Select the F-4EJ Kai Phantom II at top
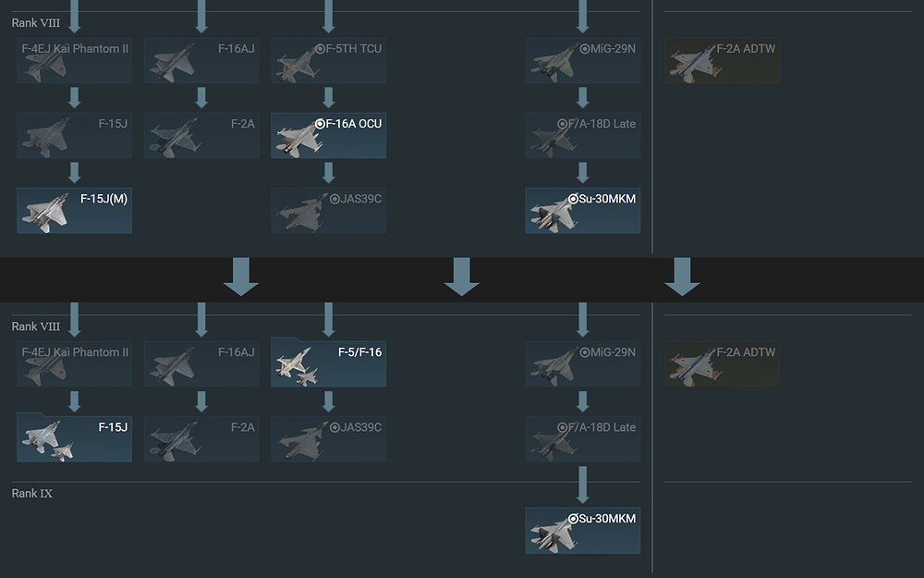 tap(74, 61)
